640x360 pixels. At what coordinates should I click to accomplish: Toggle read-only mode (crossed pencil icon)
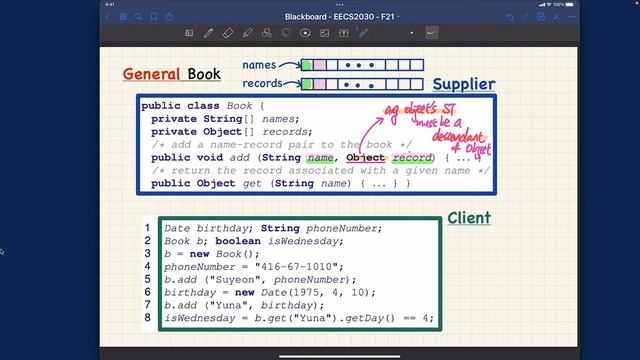click(x=556, y=17)
